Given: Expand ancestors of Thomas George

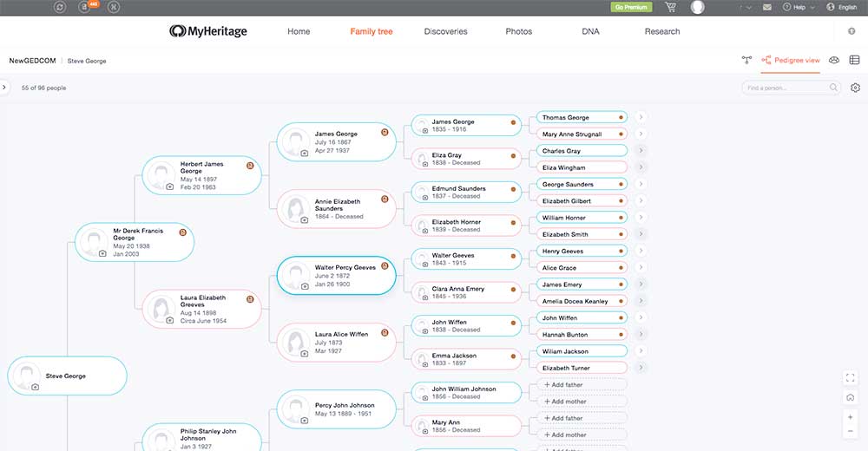Looking at the screenshot, I should [x=641, y=117].
